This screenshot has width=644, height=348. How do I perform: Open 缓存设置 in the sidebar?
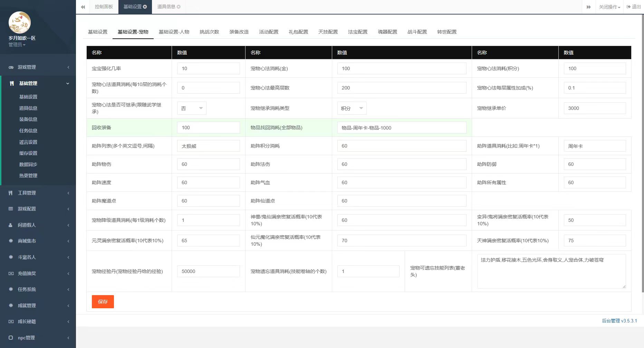coord(28,153)
